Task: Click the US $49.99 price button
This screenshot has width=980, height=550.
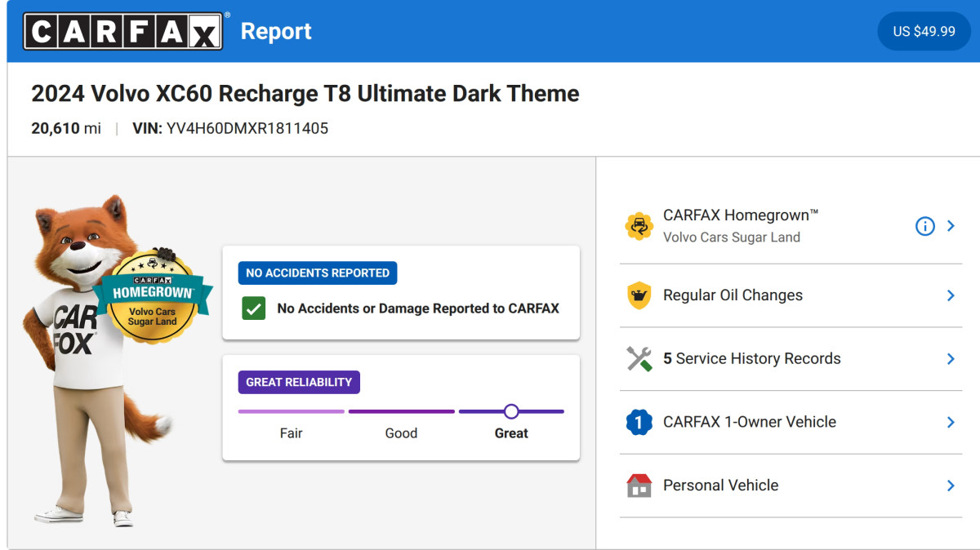Action: pyautogui.click(x=924, y=31)
